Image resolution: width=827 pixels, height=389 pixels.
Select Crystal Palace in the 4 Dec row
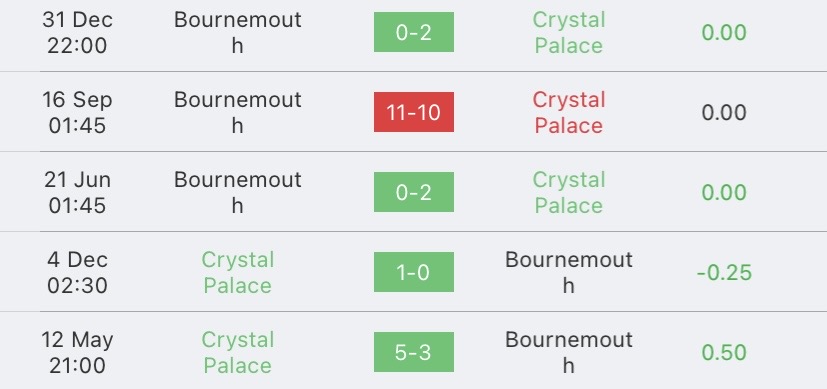click(238, 273)
